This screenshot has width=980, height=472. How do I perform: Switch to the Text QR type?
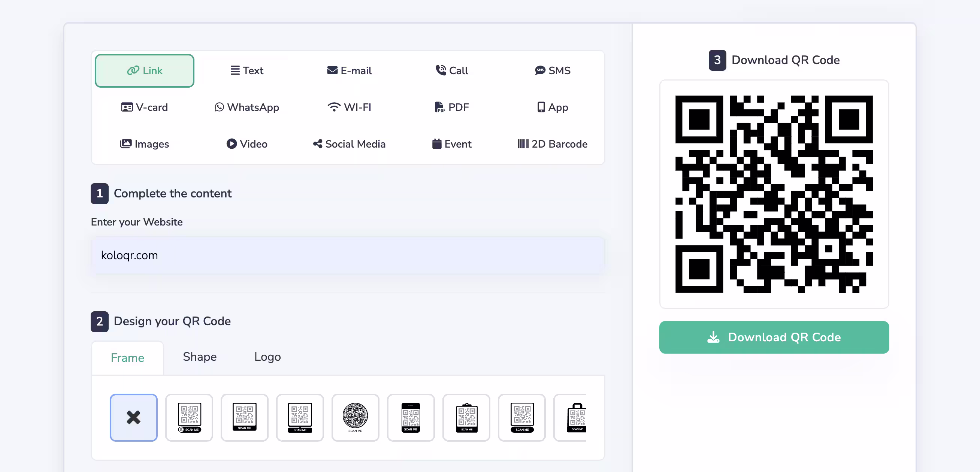(x=247, y=71)
